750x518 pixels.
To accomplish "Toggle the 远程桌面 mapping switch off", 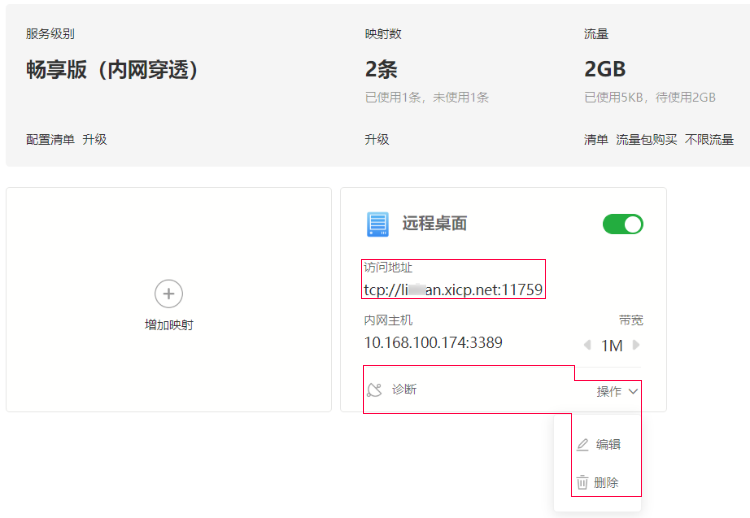I will (x=623, y=224).
